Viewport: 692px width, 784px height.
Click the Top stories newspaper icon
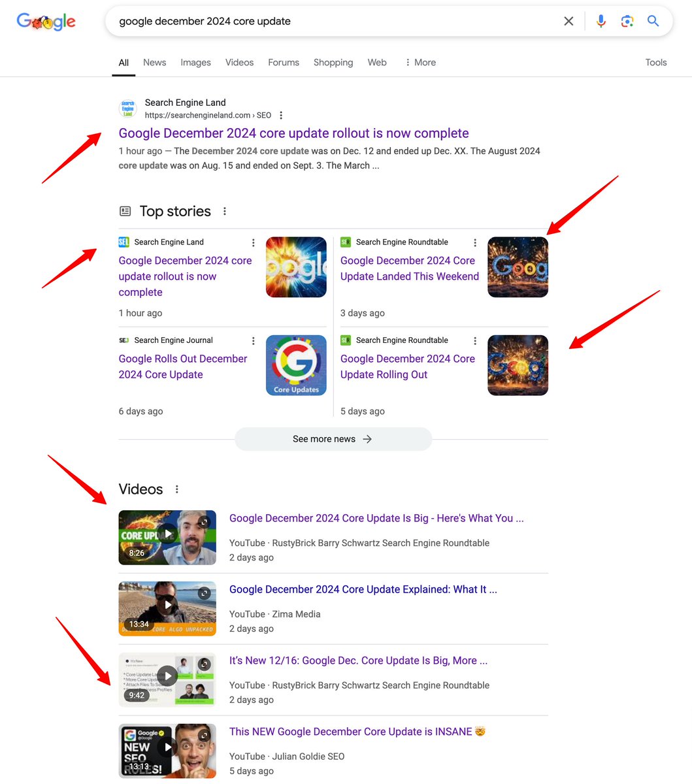pos(125,211)
